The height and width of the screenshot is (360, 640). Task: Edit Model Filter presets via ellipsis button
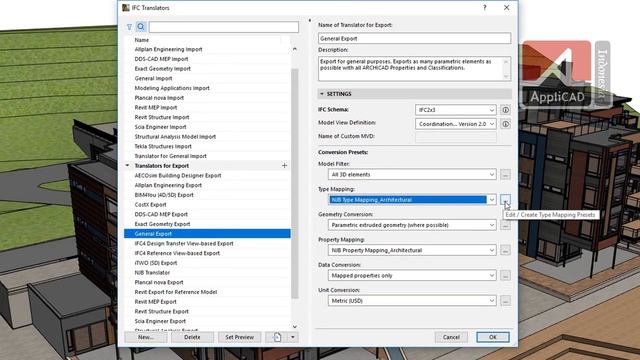pyautogui.click(x=505, y=174)
